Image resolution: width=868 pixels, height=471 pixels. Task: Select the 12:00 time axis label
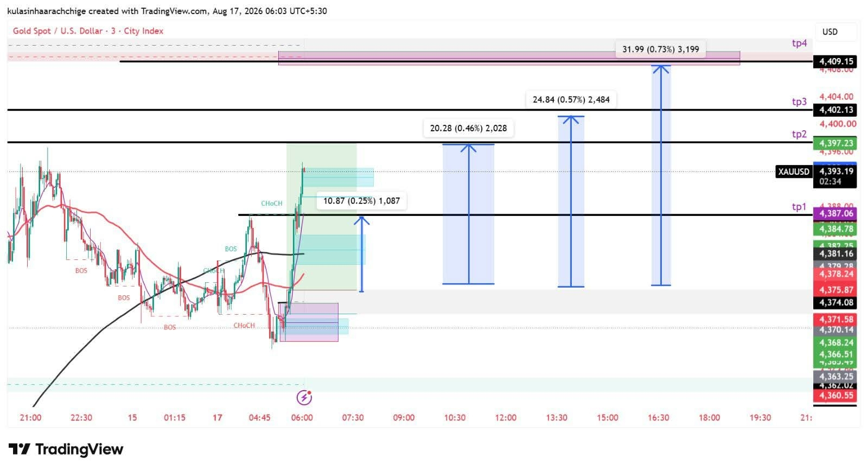click(506, 417)
